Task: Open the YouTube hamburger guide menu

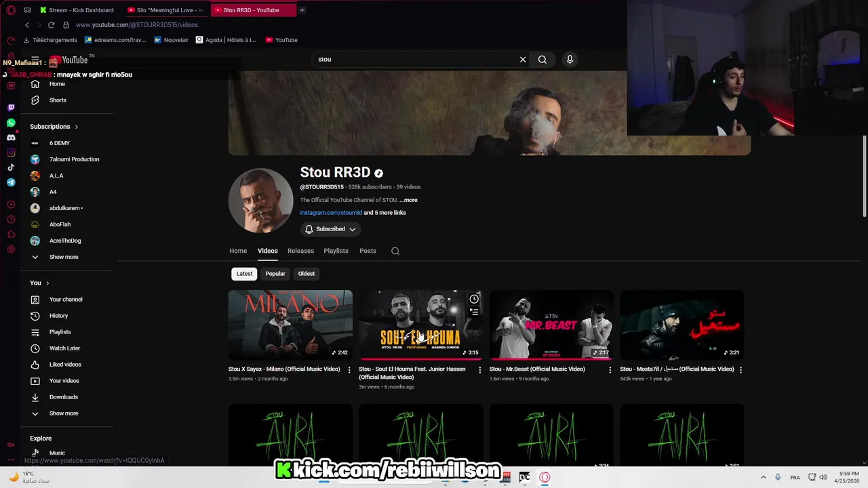Action: point(35,60)
